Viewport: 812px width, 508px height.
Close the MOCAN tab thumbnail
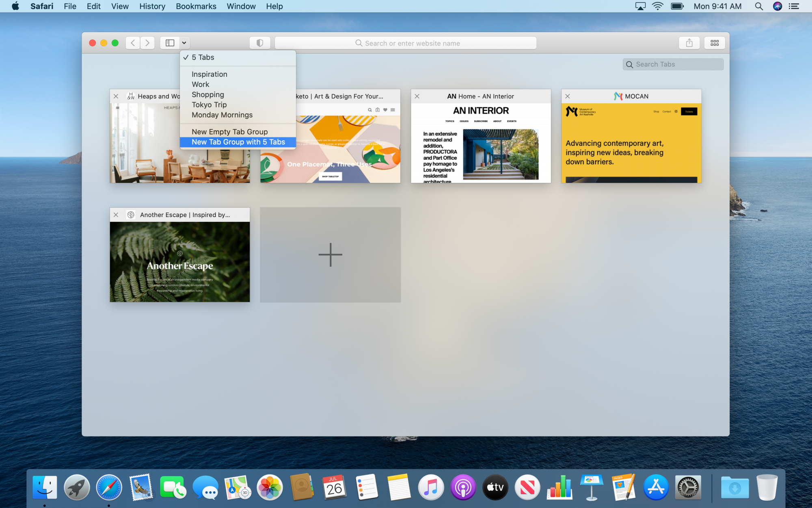(x=568, y=96)
